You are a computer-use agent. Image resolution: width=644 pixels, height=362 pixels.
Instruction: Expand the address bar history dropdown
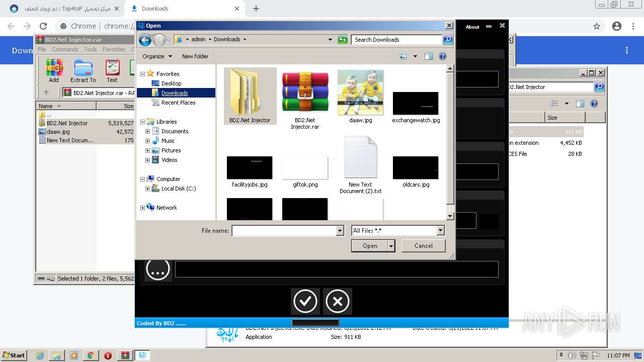pos(330,40)
